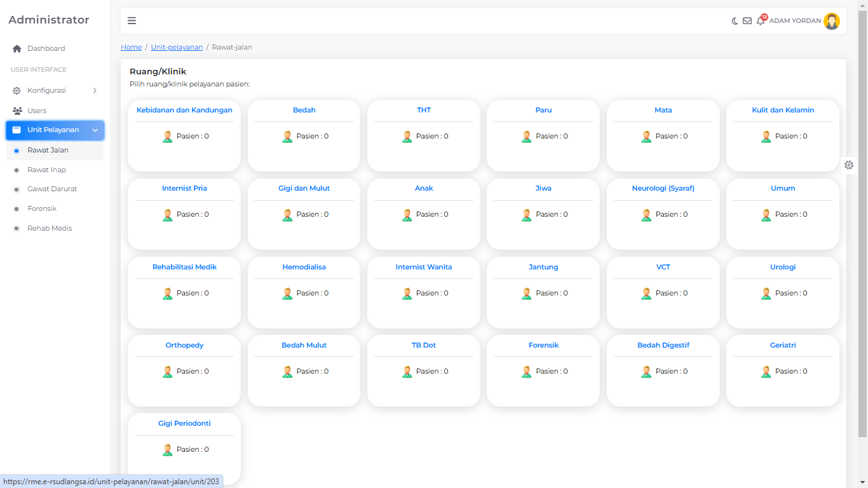Click the vertical page scrollbar
The width and height of the screenshot is (868, 488).
point(862,222)
